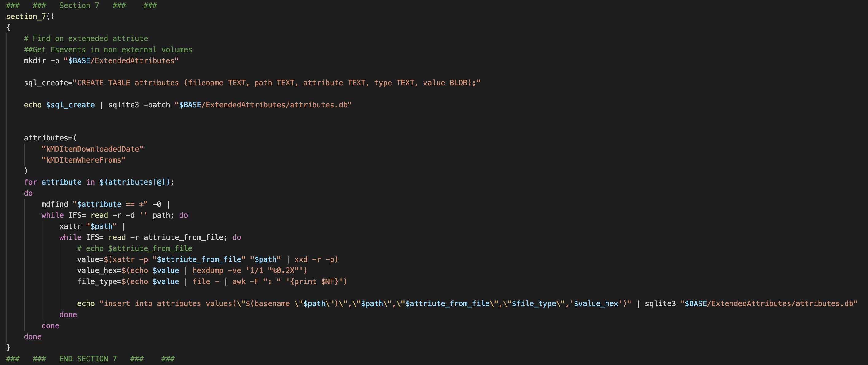Click the innermost done keyword
Image resolution: width=868 pixels, height=365 pixels.
point(68,315)
